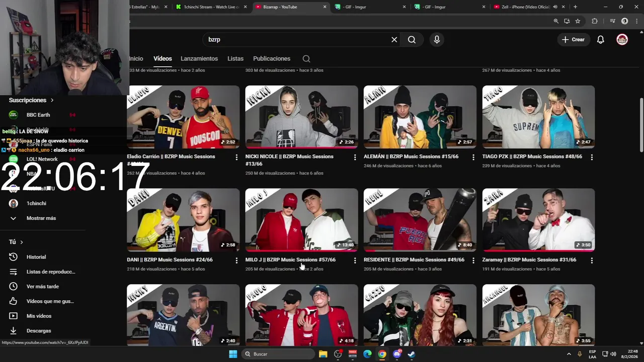Play the DANI session thumbnail
The width and height of the screenshot is (644, 362).
click(x=184, y=220)
